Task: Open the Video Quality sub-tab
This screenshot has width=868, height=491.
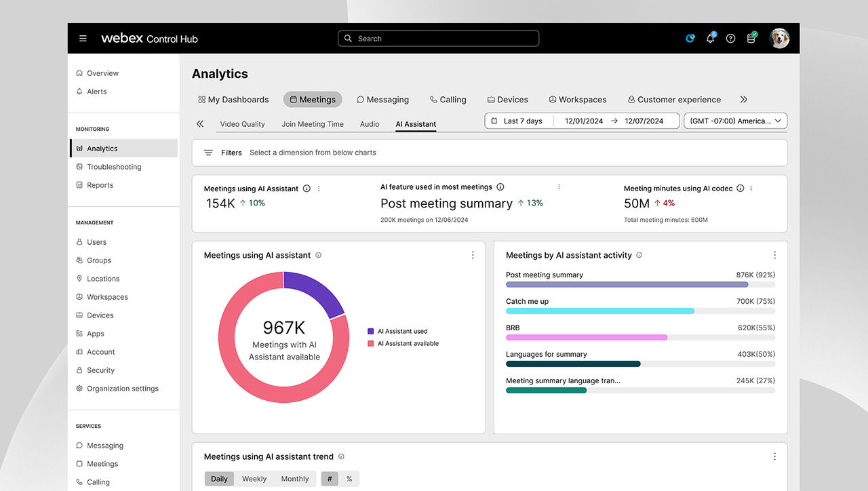Action: pos(242,124)
